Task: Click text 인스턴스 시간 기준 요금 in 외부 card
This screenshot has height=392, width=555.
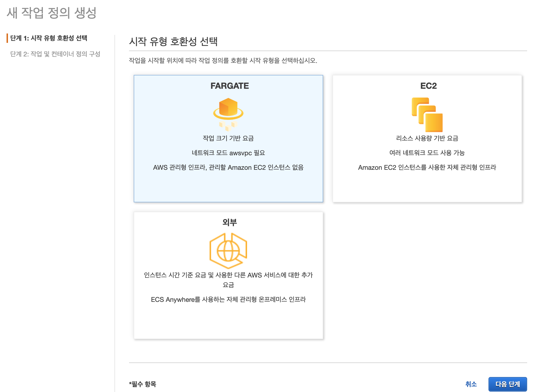Action: pyautogui.click(x=175, y=275)
